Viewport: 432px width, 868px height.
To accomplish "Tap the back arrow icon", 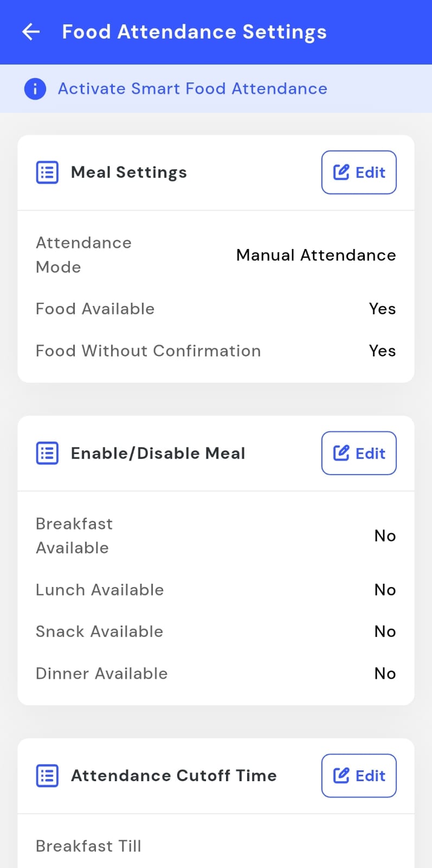I will point(31,32).
